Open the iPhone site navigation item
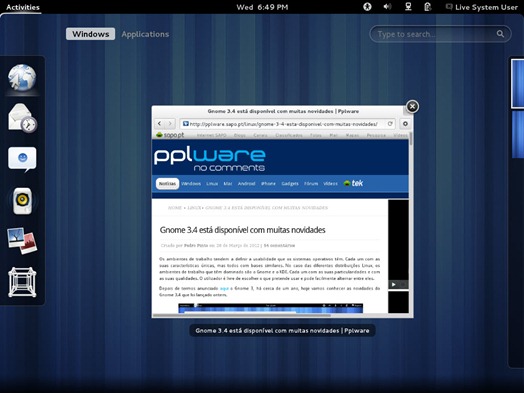 [x=268, y=183]
